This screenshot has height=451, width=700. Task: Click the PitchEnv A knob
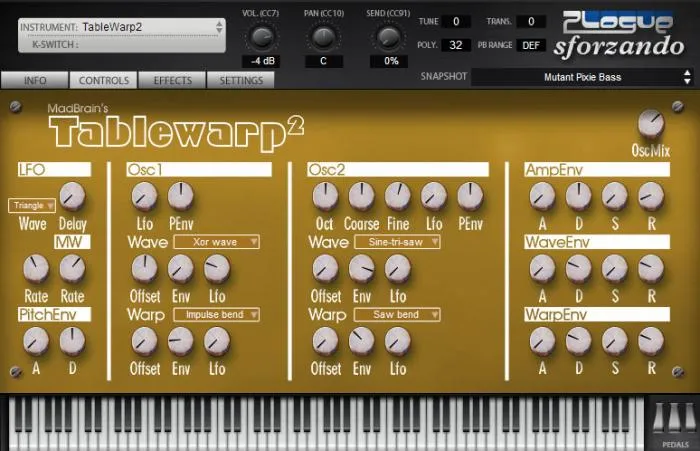pos(35,342)
